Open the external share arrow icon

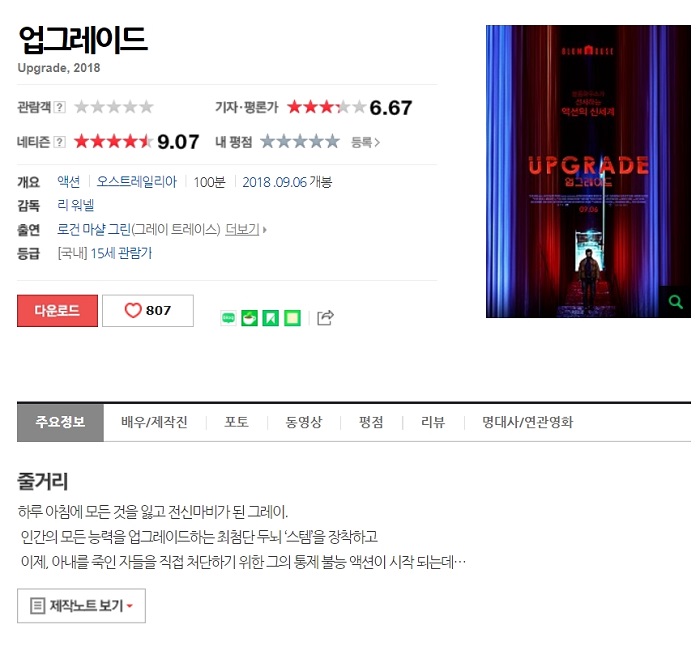(x=325, y=317)
